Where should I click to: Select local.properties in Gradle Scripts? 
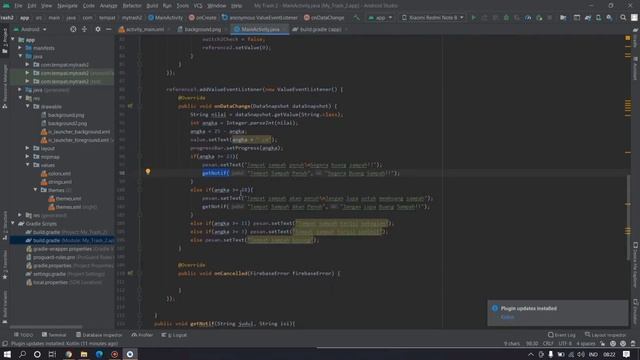point(50,282)
